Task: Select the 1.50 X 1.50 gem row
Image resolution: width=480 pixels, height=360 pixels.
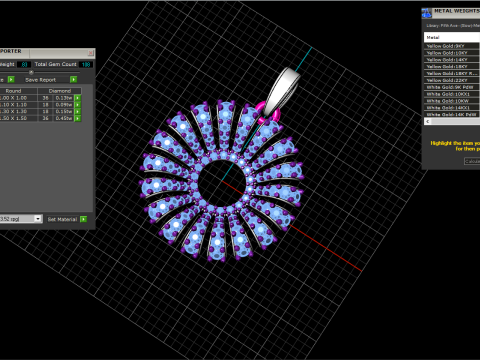Action: tap(40, 118)
